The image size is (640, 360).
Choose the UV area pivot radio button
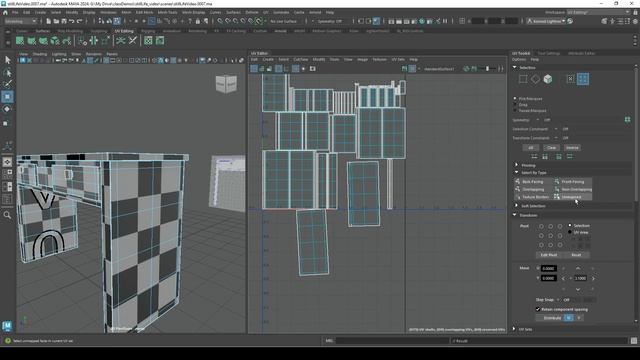(x=570, y=232)
